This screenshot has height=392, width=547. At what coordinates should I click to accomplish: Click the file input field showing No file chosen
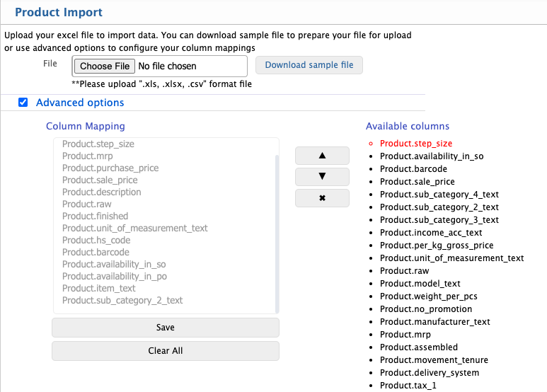coord(160,67)
